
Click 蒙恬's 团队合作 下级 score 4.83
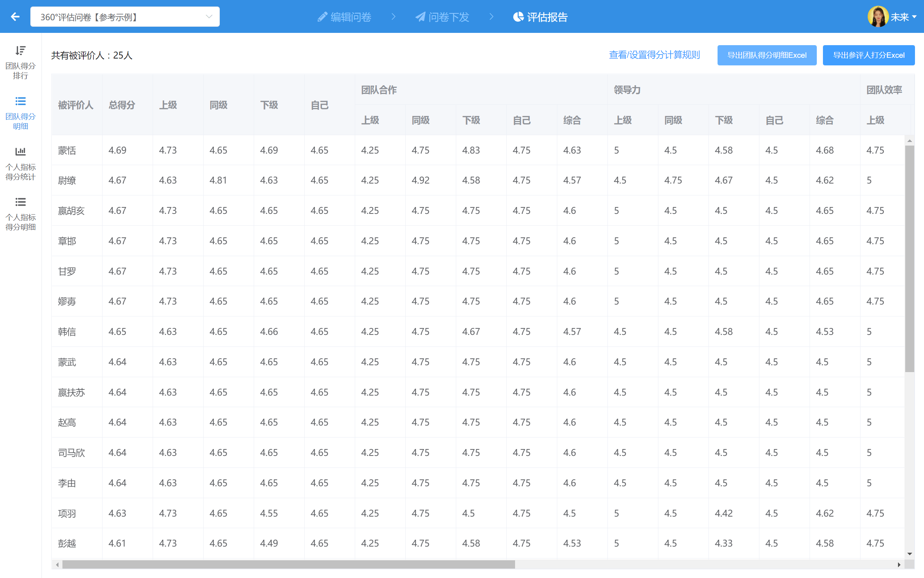click(x=471, y=150)
